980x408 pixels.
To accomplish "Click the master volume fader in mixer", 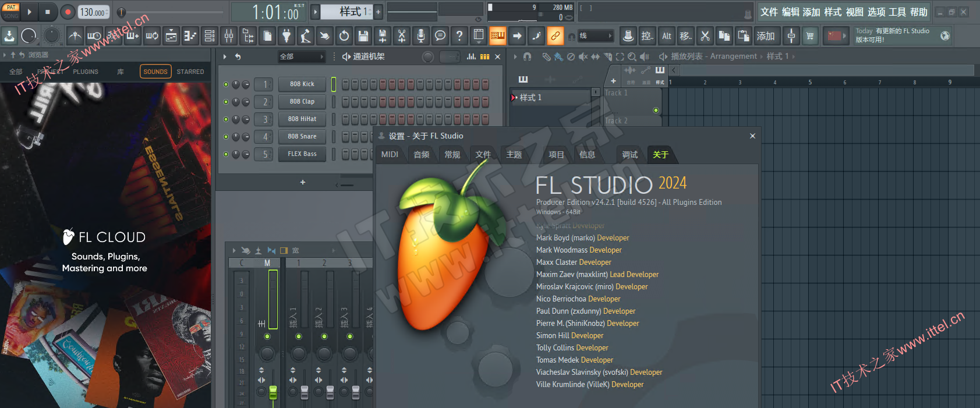I will (273, 392).
